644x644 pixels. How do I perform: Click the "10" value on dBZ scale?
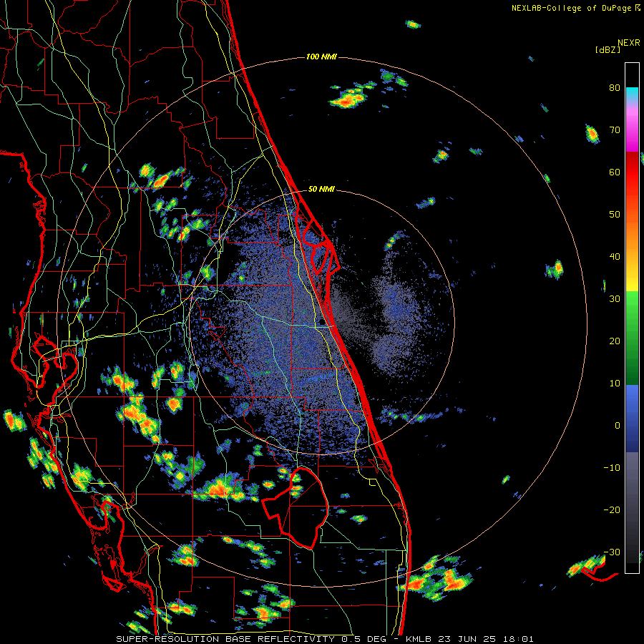coord(615,384)
